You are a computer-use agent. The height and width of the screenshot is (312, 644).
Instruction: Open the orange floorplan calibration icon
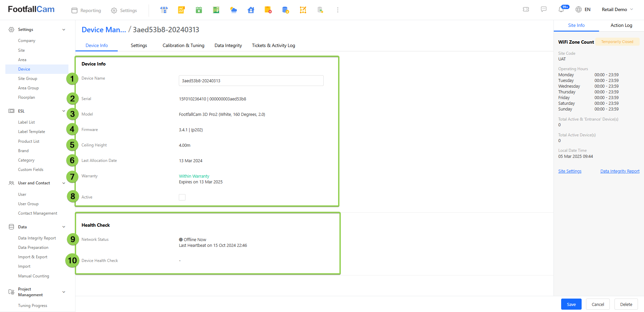coord(303,10)
